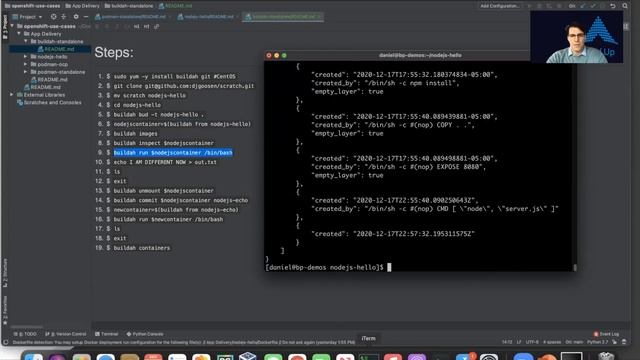Click step 'git clone git@github.com:djgoosen/scratch.git'
This screenshot has width=640, height=360.
pyautogui.click(x=184, y=86)
